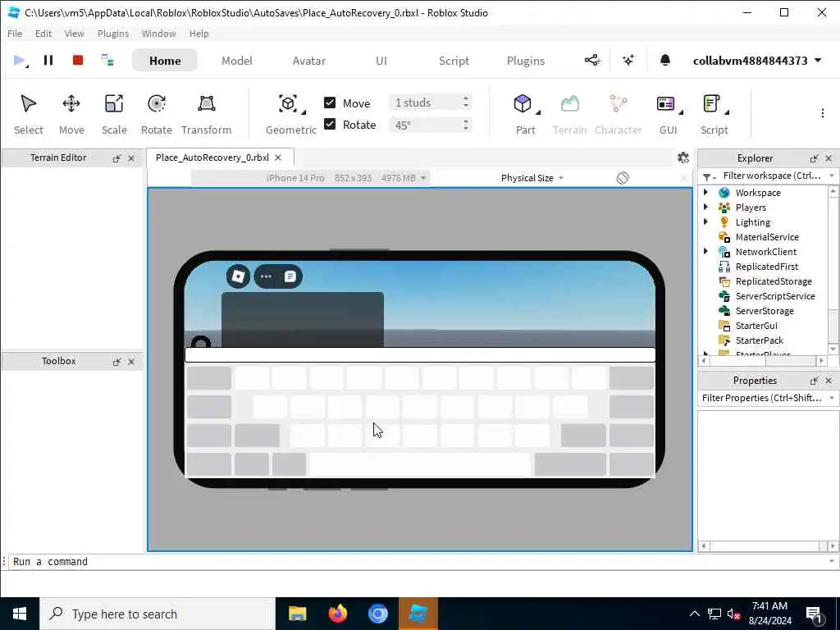Click the Windows Start button
Screen dimensions: 840x630
(x=20, y=614)
